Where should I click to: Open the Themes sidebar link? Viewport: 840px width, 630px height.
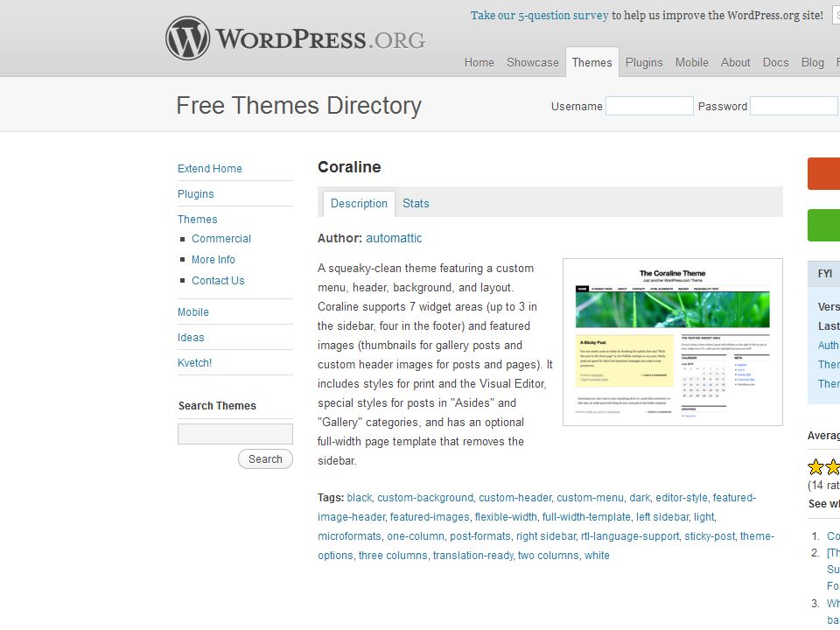pos(197,219)
